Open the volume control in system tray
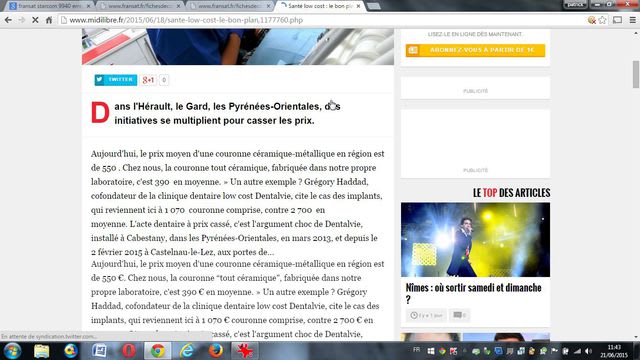Screen dimensions: 640x360 (588, 351)
